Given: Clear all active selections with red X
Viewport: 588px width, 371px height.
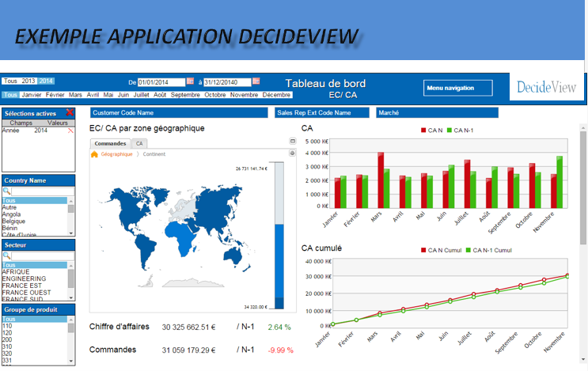Looking at the screenshot, I should coord(70,113).
